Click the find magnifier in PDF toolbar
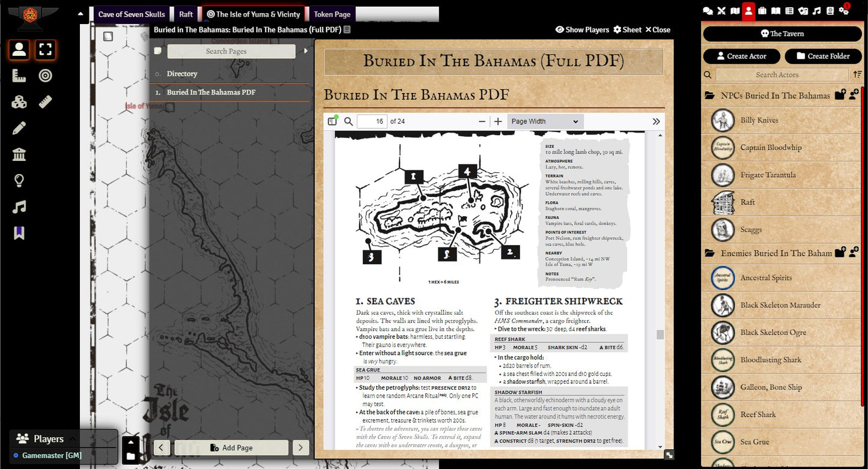The width and height of the screenshot is (868, 469). (x=348, y=121)
